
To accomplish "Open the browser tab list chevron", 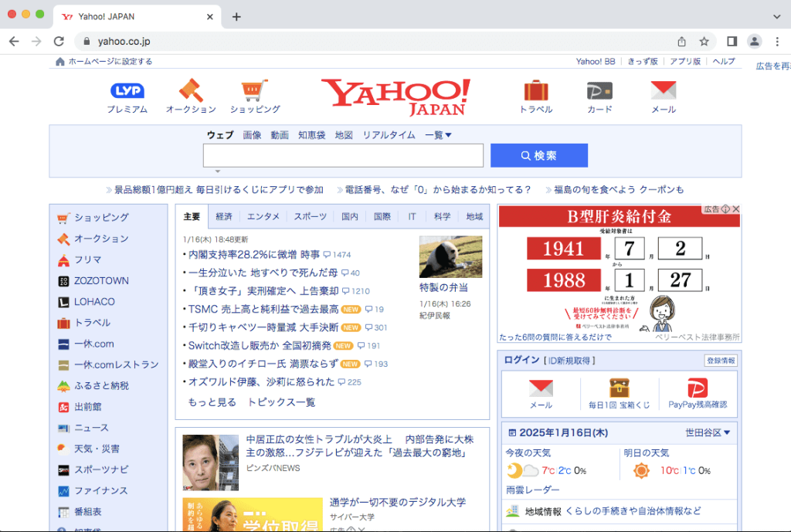I will tap(777, 17).
